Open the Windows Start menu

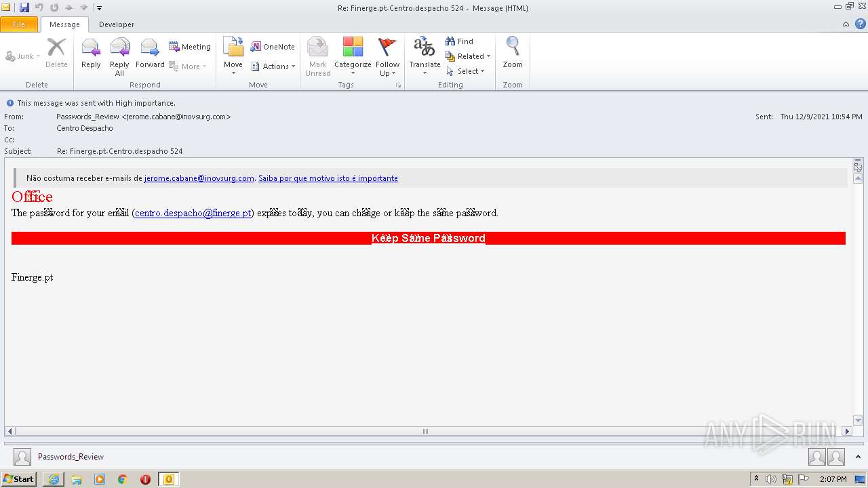[18, 479]
